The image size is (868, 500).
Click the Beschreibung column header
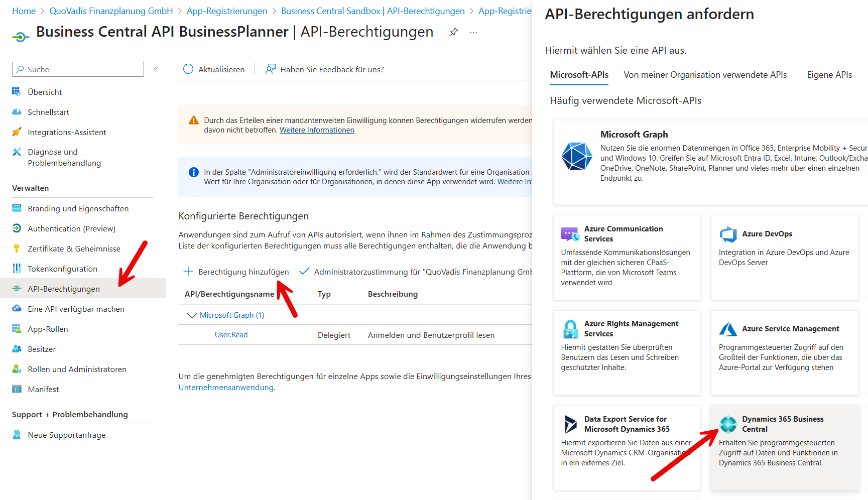tap(393, 294)
